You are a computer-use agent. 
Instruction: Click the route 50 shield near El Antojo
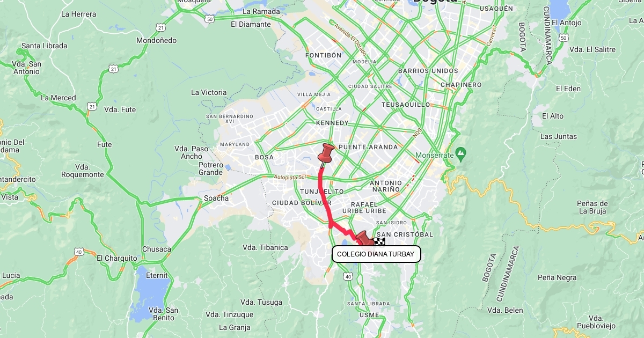point(563,38)
